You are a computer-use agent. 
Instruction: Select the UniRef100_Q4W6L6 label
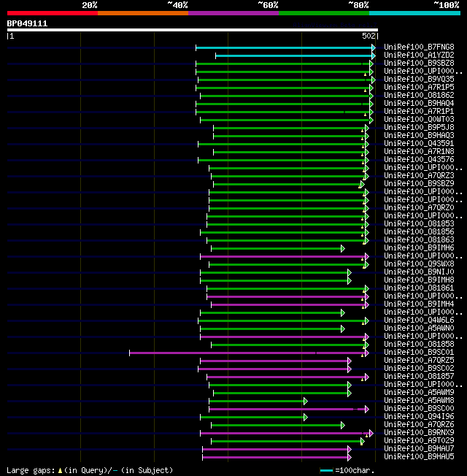click(x=419, y=320)
